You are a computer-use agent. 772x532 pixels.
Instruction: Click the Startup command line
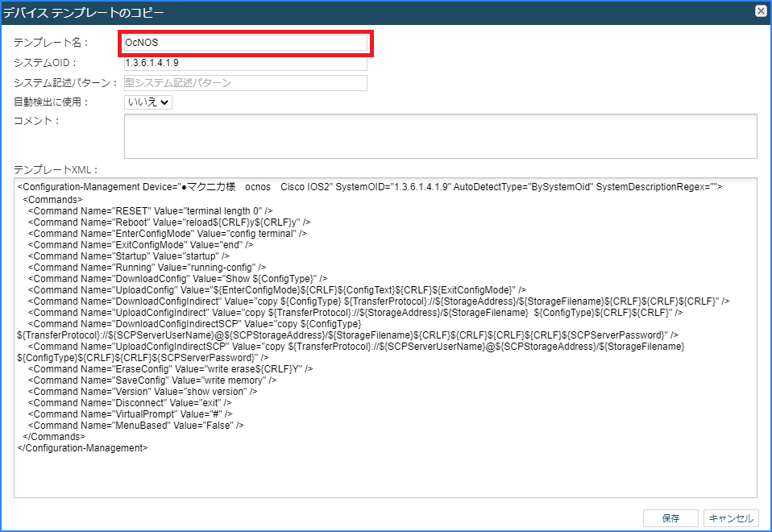click(x=128, y=256)
